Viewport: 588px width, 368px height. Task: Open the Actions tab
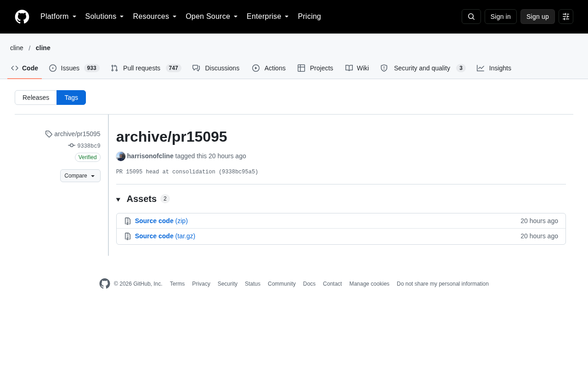click(269, 68)
